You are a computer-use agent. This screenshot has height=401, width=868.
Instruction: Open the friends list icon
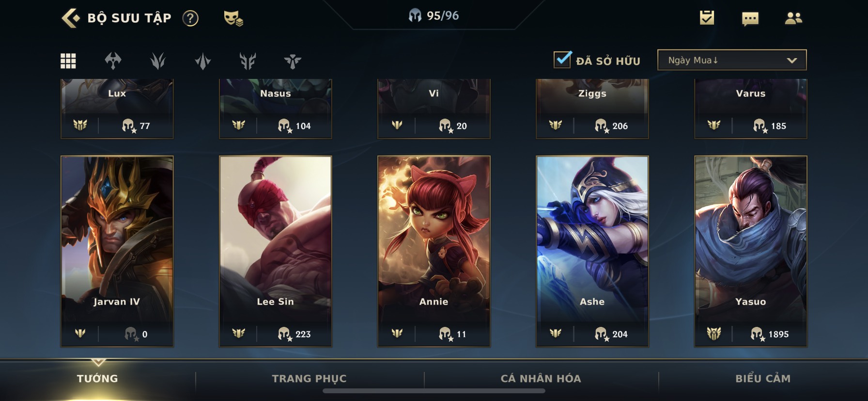tap(793, 18)
